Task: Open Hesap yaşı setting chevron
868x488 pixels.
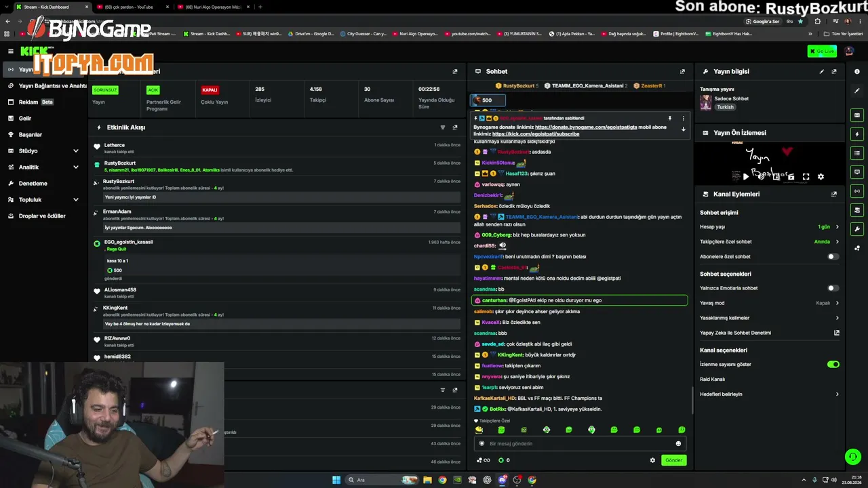Action: (x=837, y=227)
